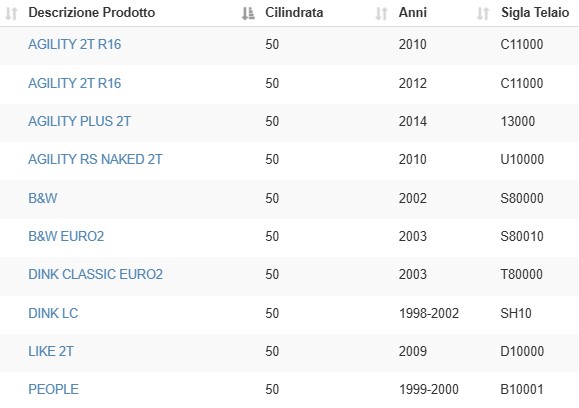Open the AGILITY RS NAKED 2T link
579x408 pixels.
(95, 159)
